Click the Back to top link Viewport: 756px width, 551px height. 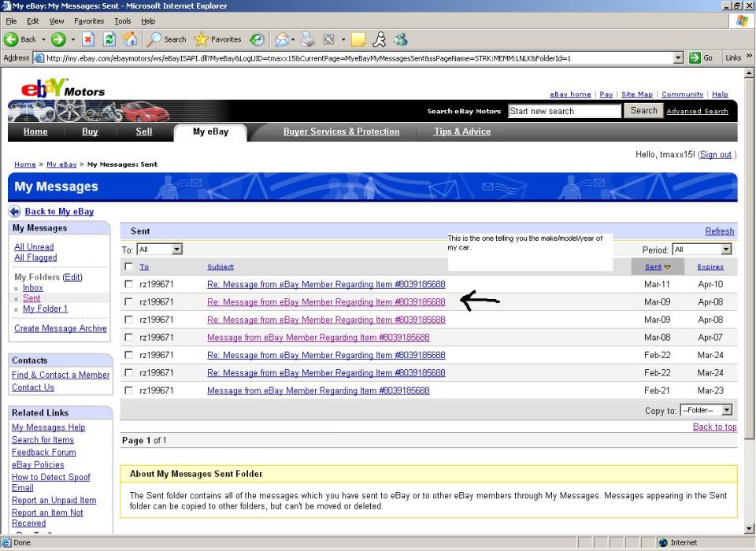pos(714,427)
